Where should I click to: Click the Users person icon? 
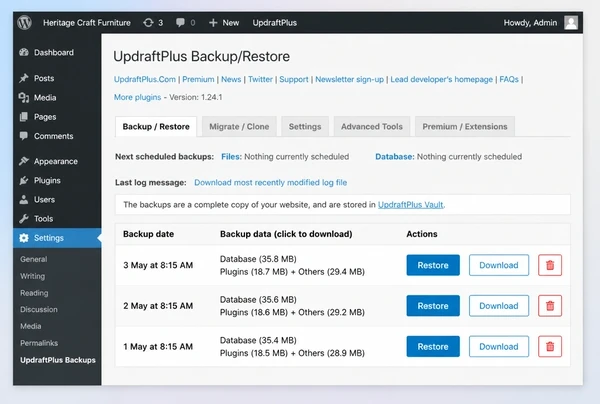pyautogui.click(x=24, y=199)
